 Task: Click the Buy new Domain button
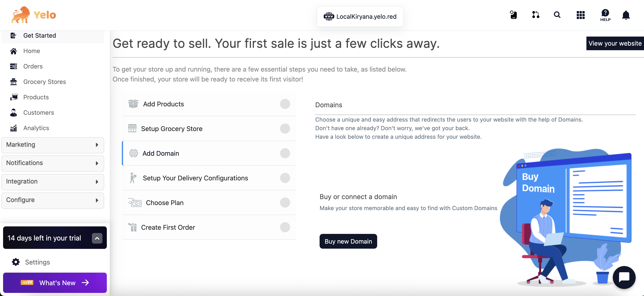[x=348, y=241]
